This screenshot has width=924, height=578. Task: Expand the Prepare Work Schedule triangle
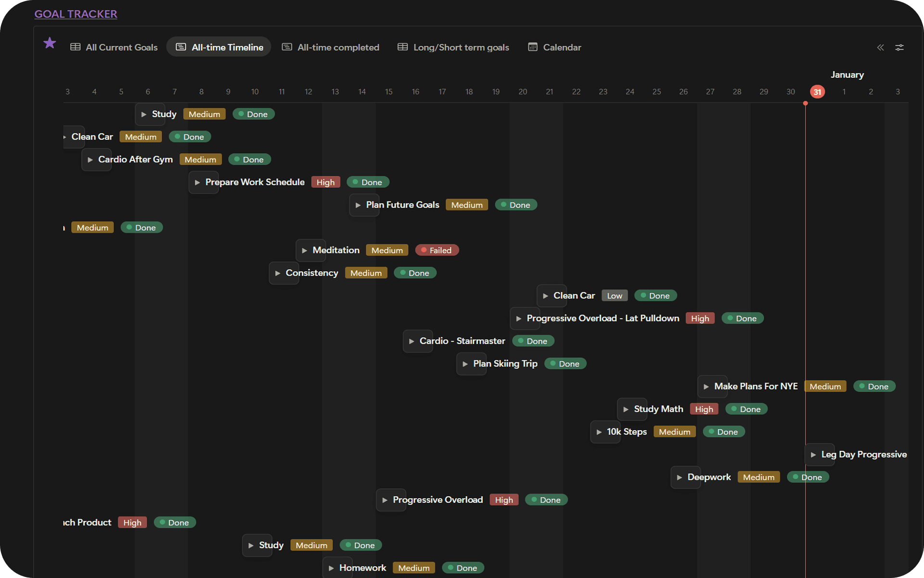coord(197,183)
